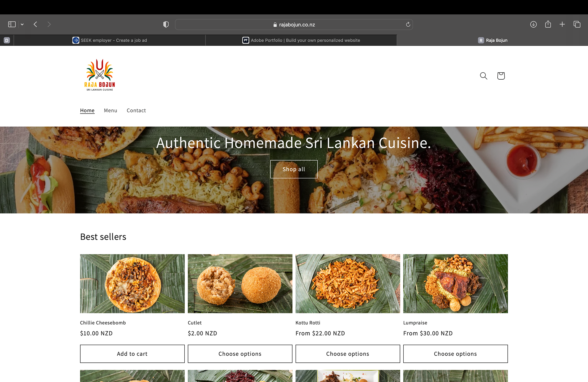Click the From $22.00 NZD price
The width and height of the screenshot is (588, 382).
click(320, 333)
